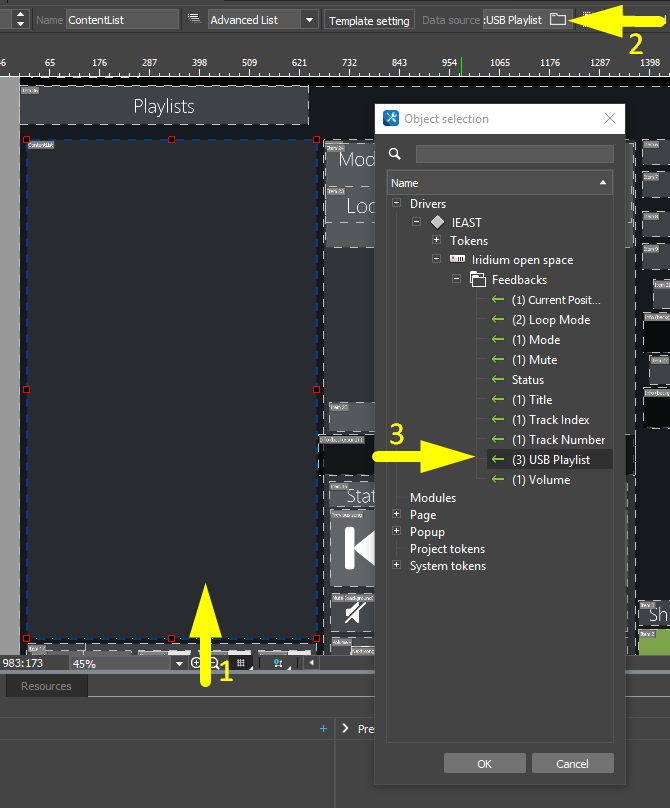Click the Feedbacks folder icon in tree

477,280
